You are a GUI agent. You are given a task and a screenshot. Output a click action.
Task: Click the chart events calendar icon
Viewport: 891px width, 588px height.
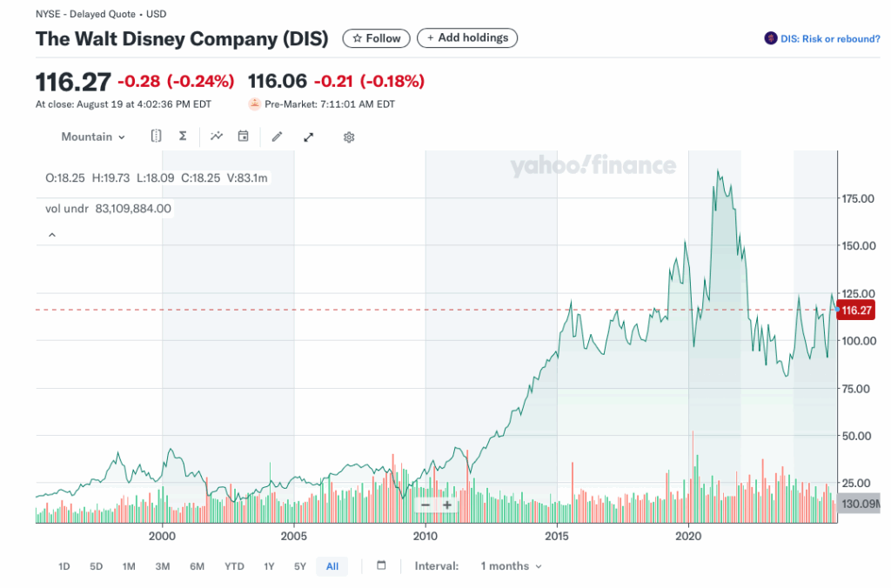[244, 137]
